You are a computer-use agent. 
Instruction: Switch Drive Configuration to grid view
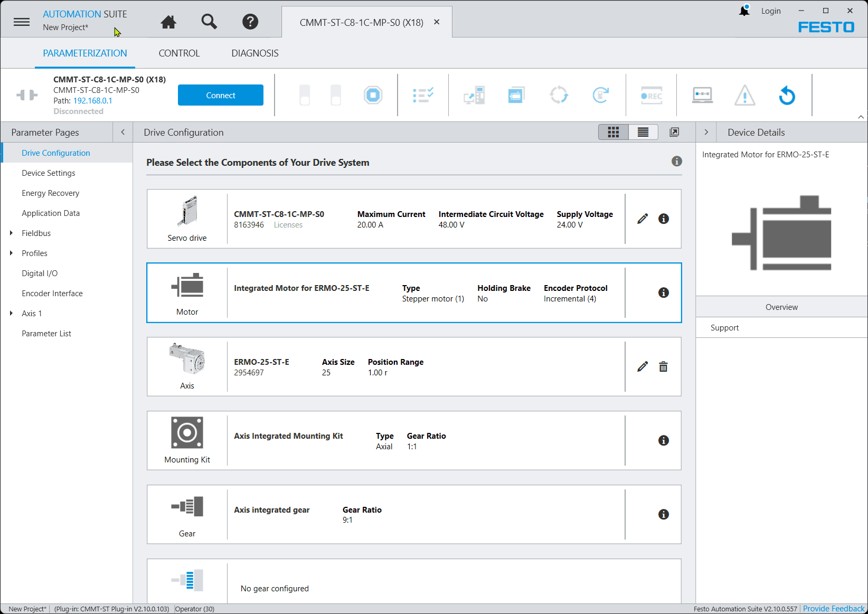pyautogui.click(x=613, y=132)
